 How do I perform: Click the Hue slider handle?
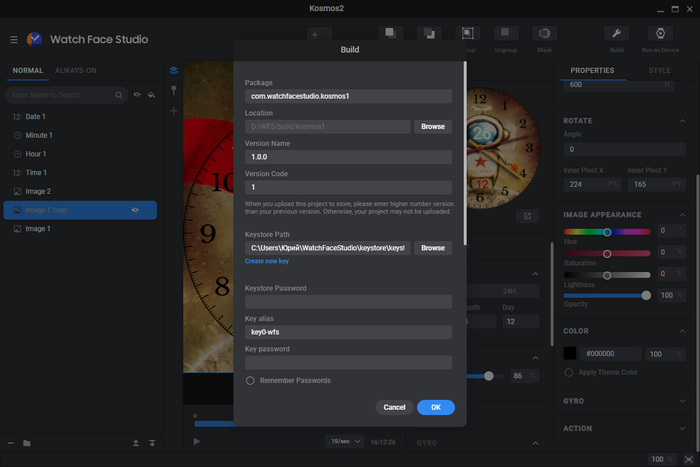(x=608, y=231)
